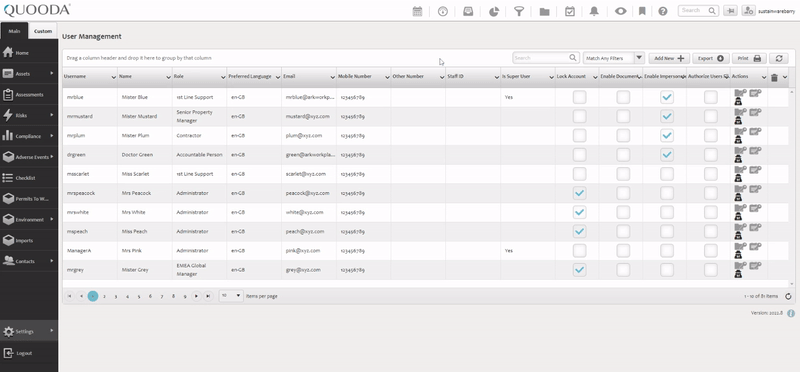Open the inbox tray icon
This screenshot has width=800, height=372.
[468, 11]
